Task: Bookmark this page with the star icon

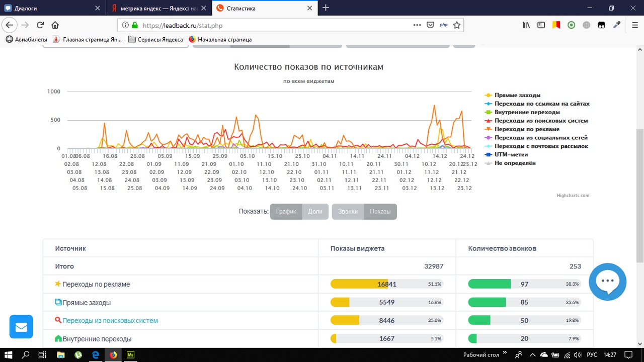Action: 457,25
